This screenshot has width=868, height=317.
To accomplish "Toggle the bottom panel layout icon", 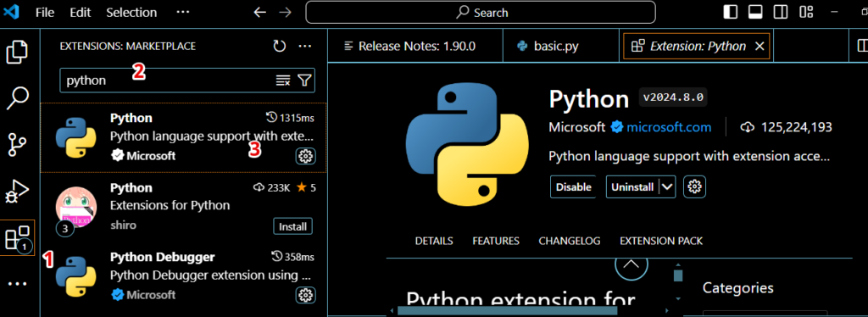I will pyautogui.click(x=755, y=12).
